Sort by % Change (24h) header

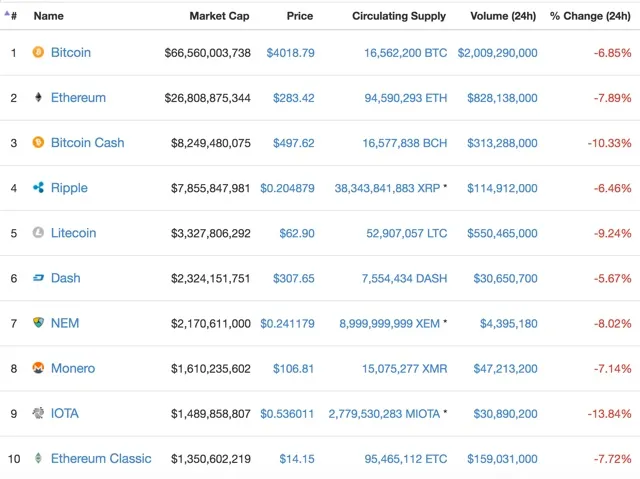pos(590,16)
